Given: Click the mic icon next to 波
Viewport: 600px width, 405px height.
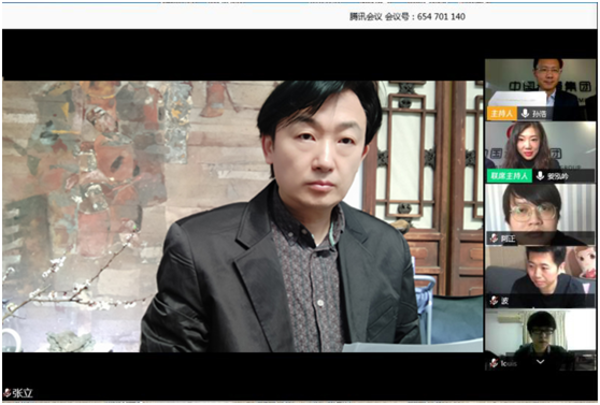Looking at the screenshot, I should point(493,300).
